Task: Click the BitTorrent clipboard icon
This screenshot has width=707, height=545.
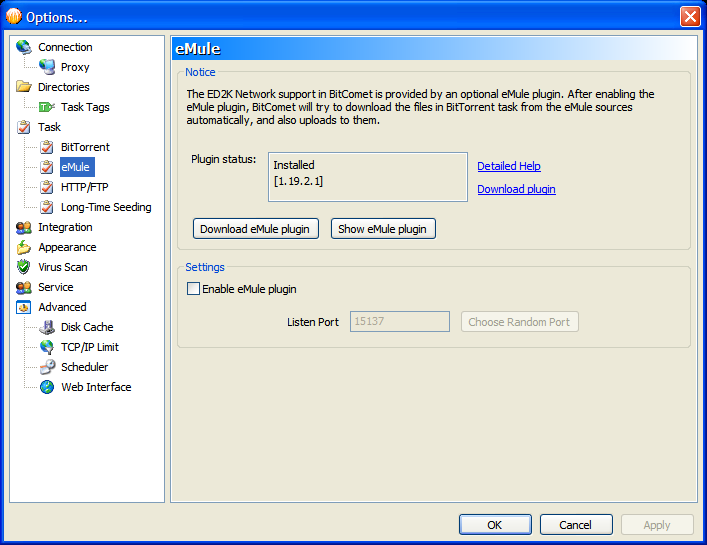Action: click(46, 147)
